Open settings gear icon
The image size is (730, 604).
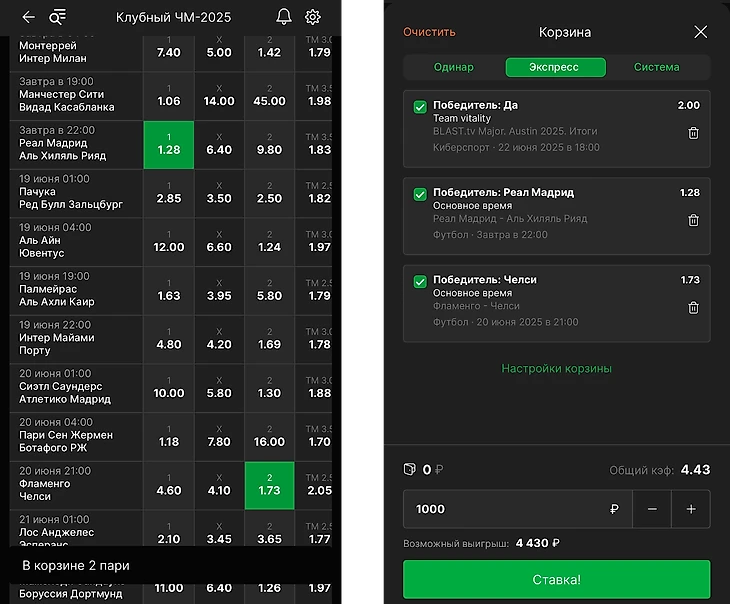point(312,17)
